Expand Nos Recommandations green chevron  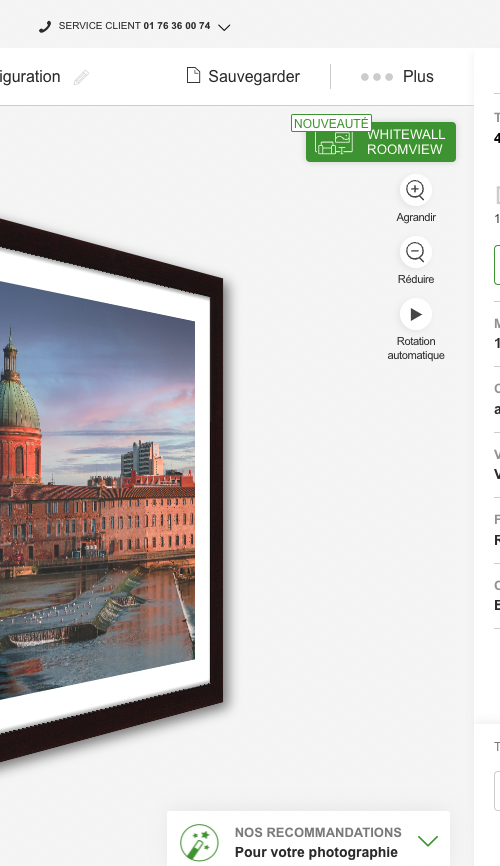428,841
